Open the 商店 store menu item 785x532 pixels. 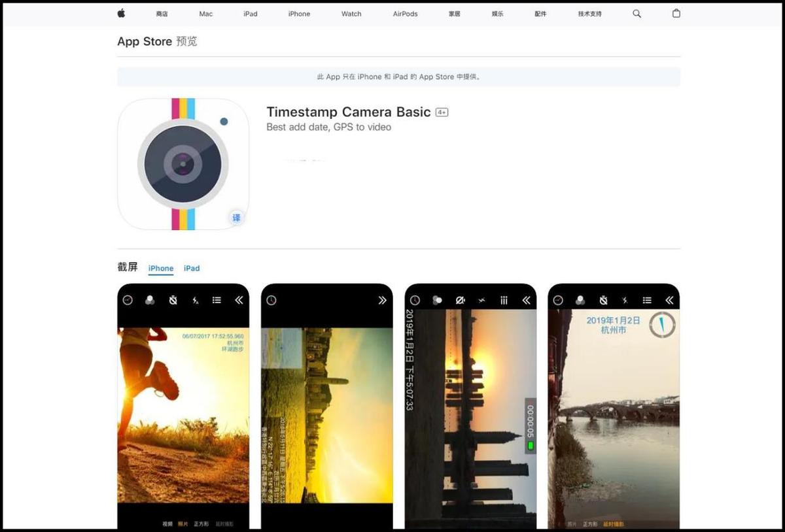(x=162, y=14)
